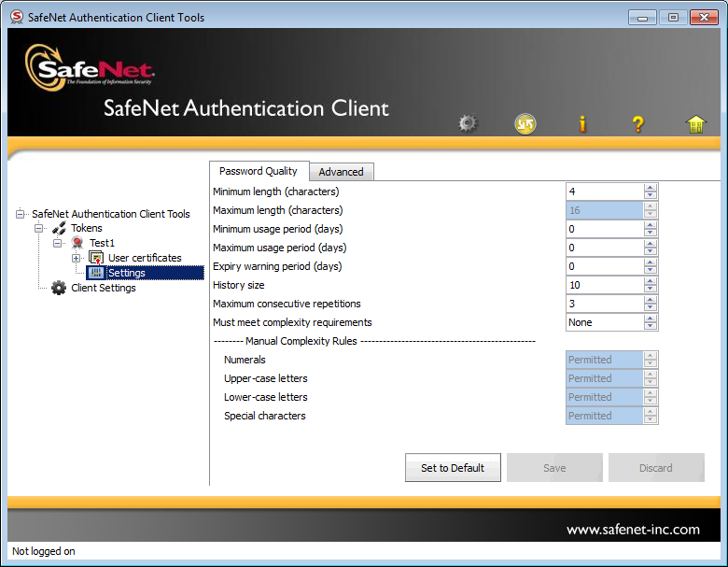The width and height of the screenshot is (728, 567).
Task: Click the Home house icon
Action: (x=695, y=124)
